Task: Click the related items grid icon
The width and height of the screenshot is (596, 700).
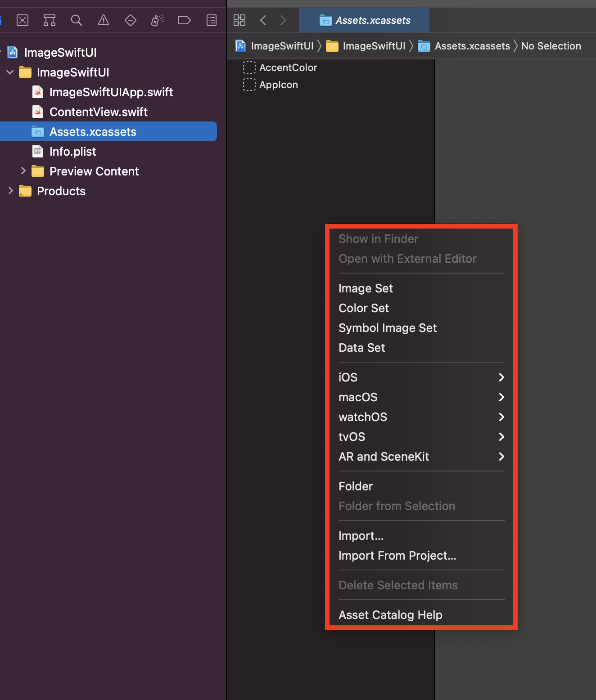Action: click(239, 20)
